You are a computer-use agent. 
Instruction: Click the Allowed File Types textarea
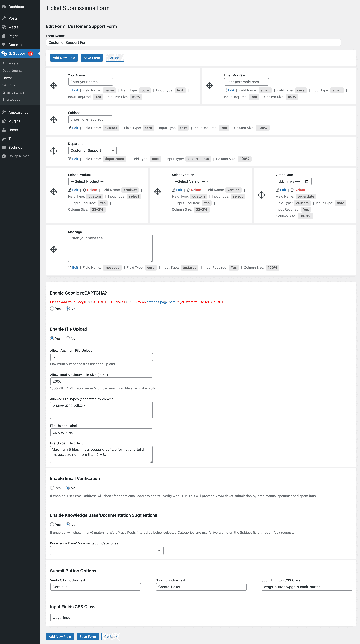pos(101,410)
